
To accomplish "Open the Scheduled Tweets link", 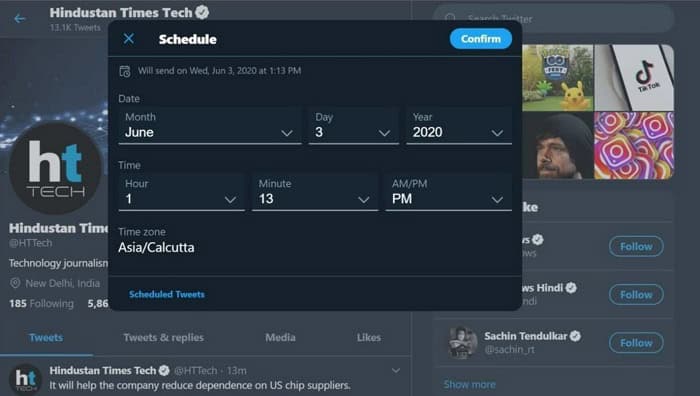I will 167,294.
